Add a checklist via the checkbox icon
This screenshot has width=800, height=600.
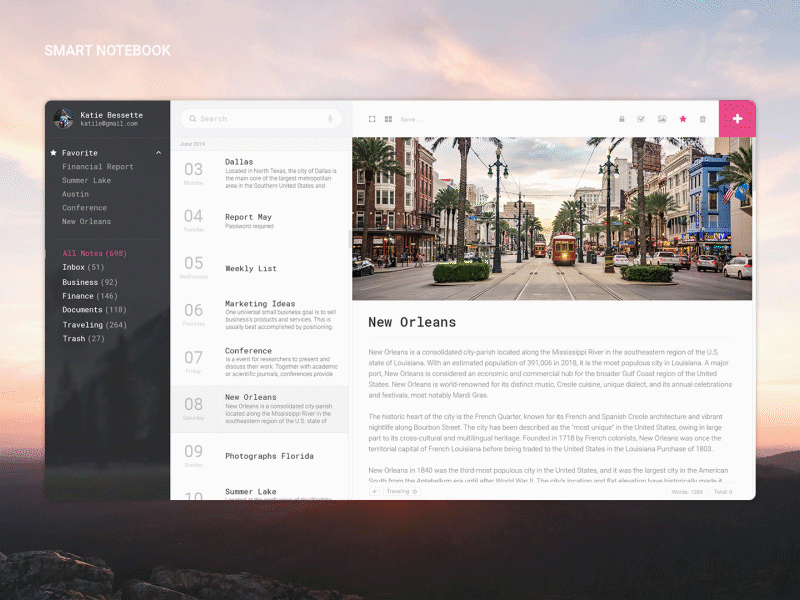pos(641,119)
